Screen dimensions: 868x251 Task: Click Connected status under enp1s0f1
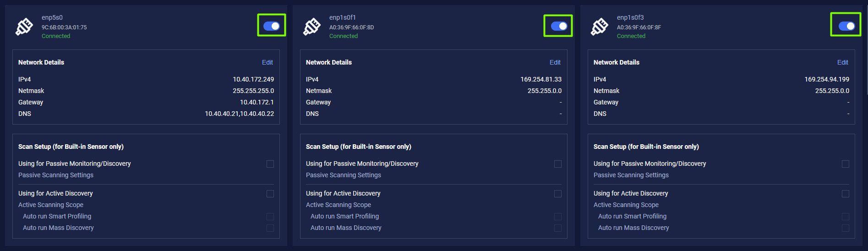[x=344, y=36]
